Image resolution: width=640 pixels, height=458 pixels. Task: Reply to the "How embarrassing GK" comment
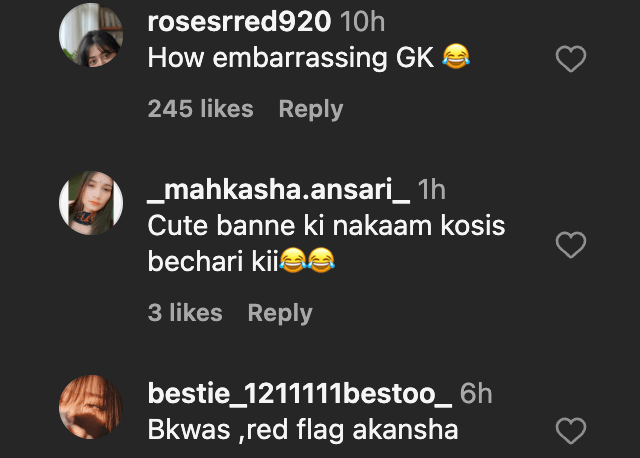[310, 109]
